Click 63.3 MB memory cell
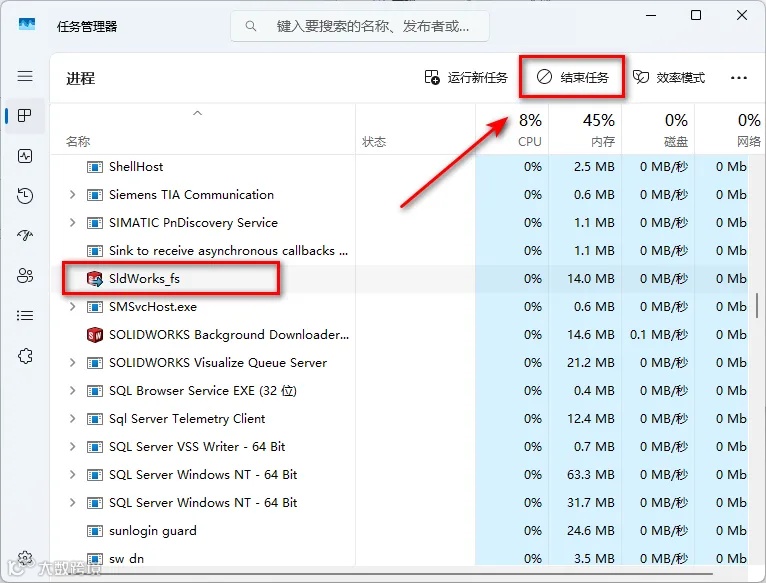Screen dimensions: 766x583 (585, 475)
